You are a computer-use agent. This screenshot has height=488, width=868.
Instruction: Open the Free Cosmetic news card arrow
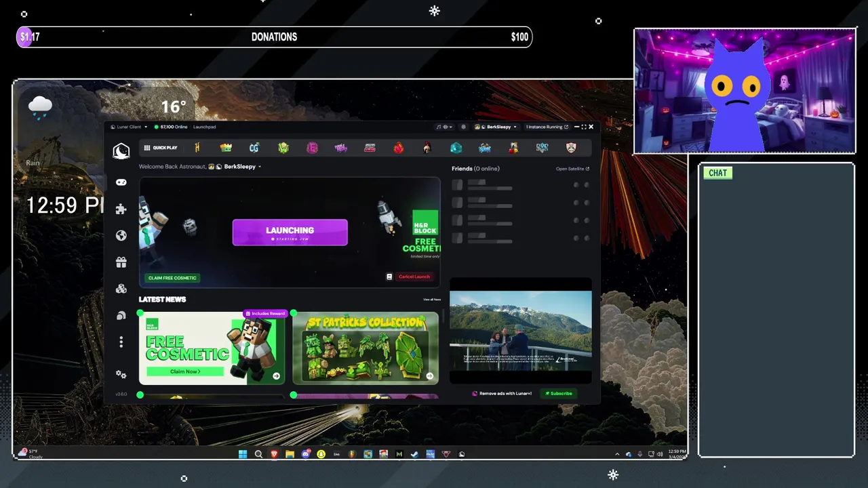(276, 376)
